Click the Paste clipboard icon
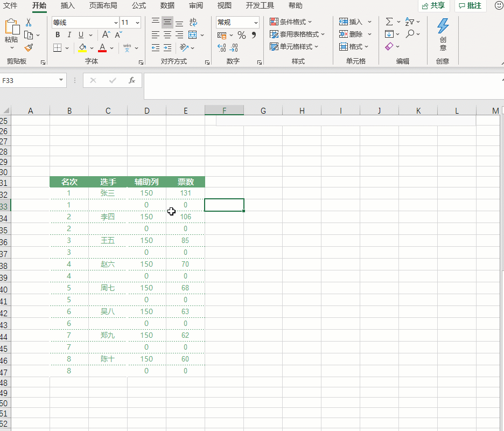 (12, 26)
